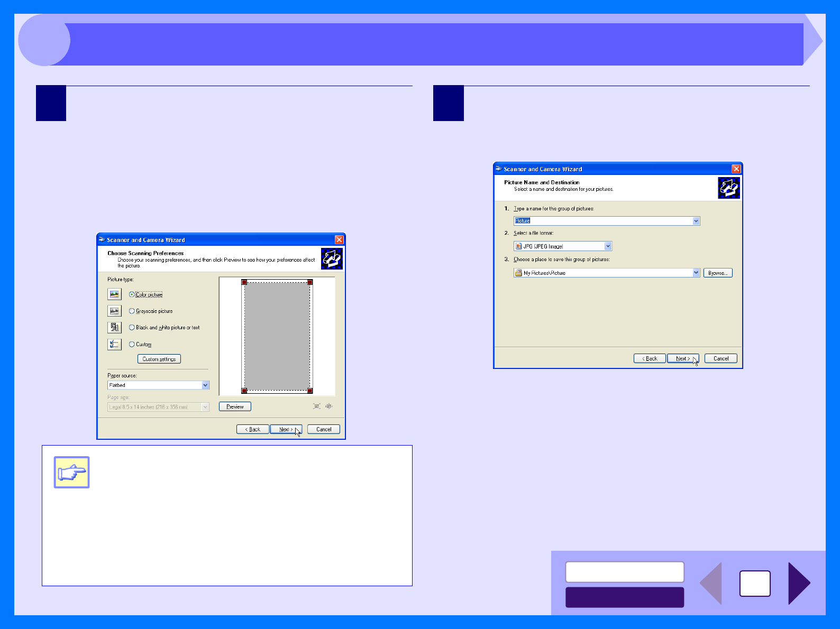The height and width of the screenshot is (629, 840).
Task: Open Custom settings
Action: (159, 359)
